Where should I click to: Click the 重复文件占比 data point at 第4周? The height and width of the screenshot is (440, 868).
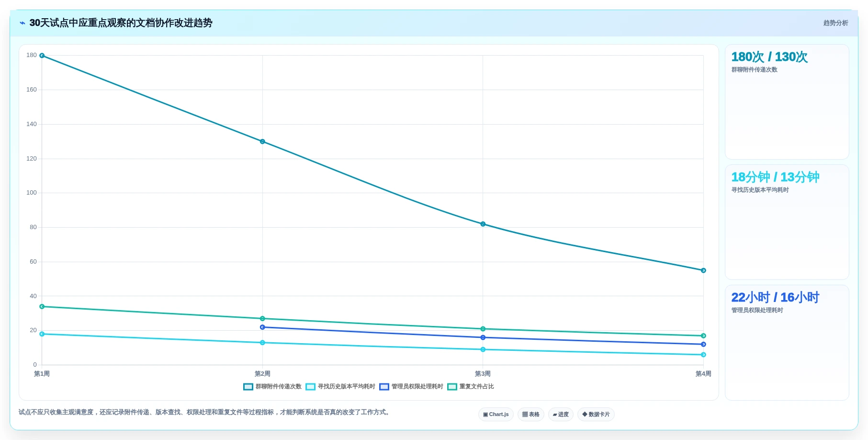point(703,336)
